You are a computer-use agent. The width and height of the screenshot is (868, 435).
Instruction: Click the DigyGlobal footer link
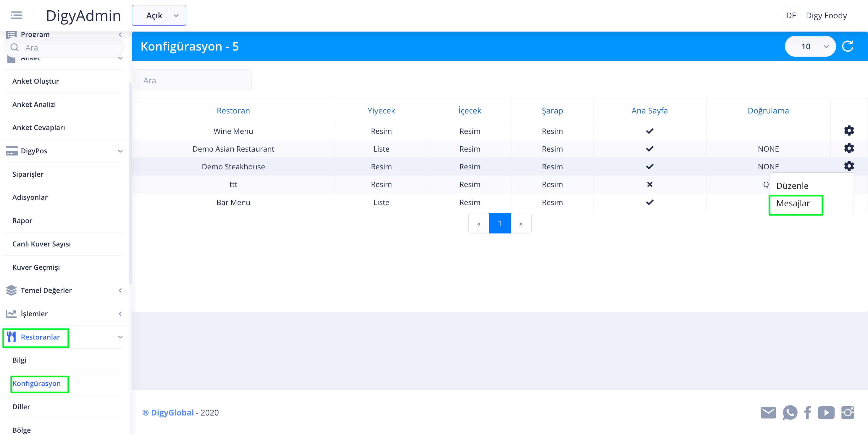(172, 413)
